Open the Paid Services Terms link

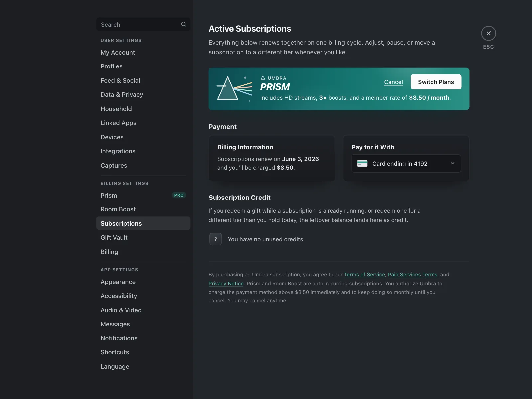(412, 275)
